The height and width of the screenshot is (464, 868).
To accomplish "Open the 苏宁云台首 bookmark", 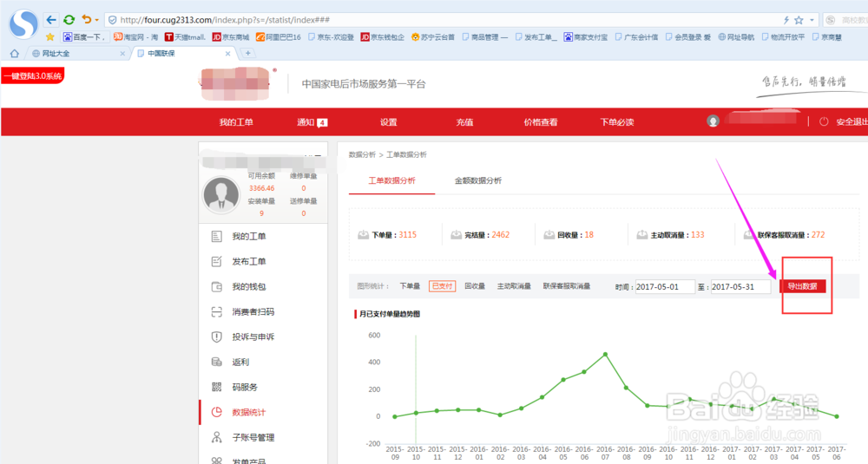I will pos(433,37).
